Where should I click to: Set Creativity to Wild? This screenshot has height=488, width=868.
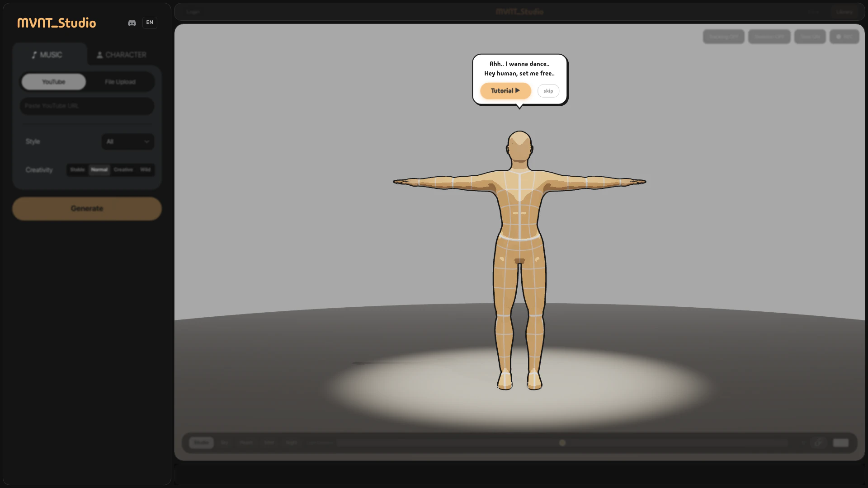pyautogui.click(x=145, y=170)
